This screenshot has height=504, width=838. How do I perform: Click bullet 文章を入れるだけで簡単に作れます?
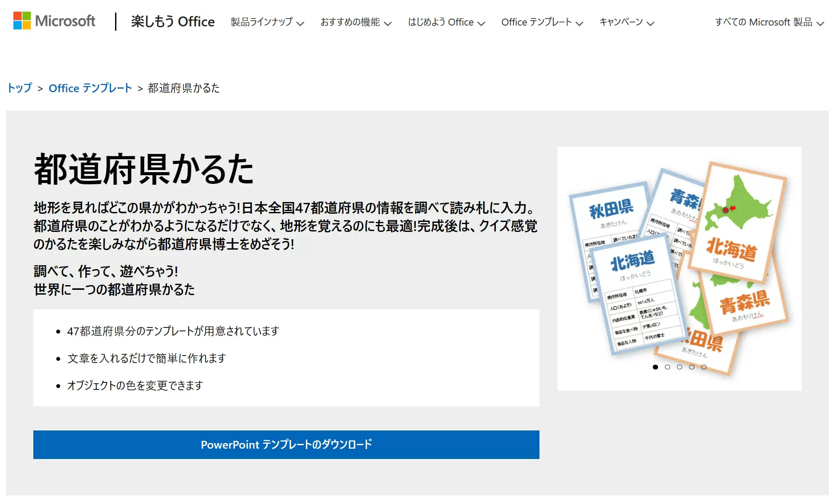[x=147, y=358]
